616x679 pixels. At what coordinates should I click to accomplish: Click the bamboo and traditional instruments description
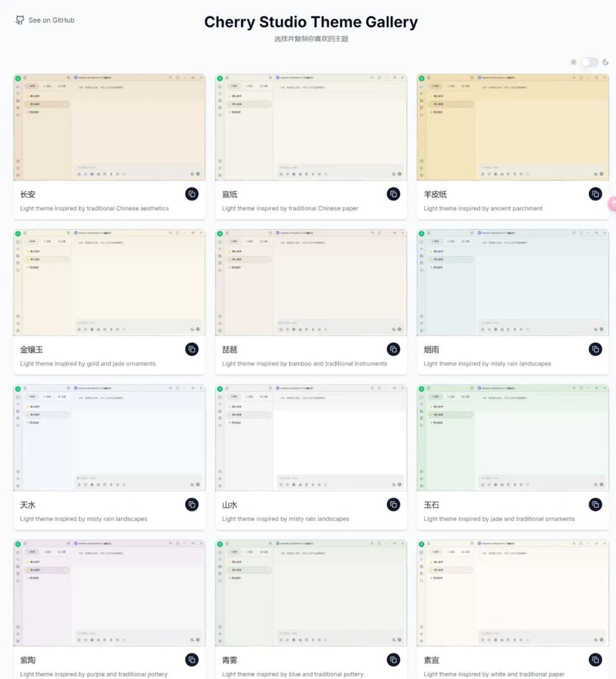(x=305, y=364)
